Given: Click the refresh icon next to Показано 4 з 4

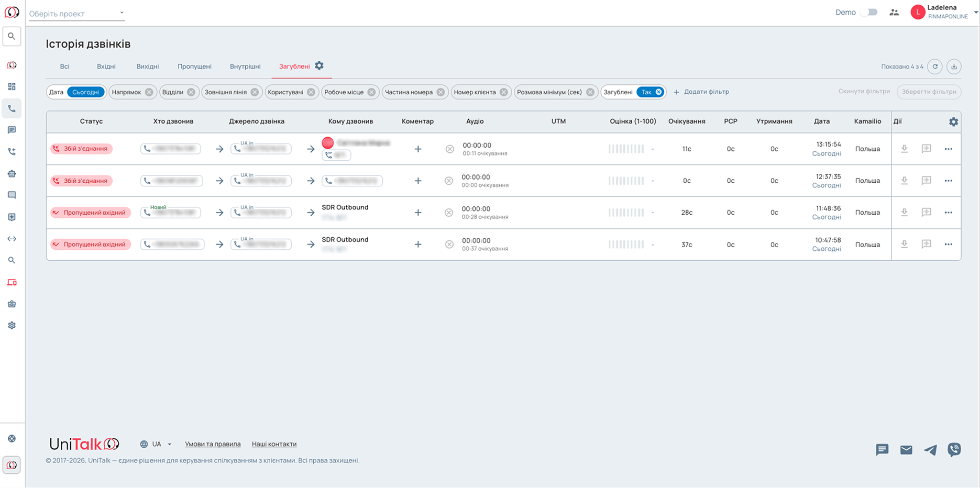Looking at the screenshot, I should click(935, 66).
